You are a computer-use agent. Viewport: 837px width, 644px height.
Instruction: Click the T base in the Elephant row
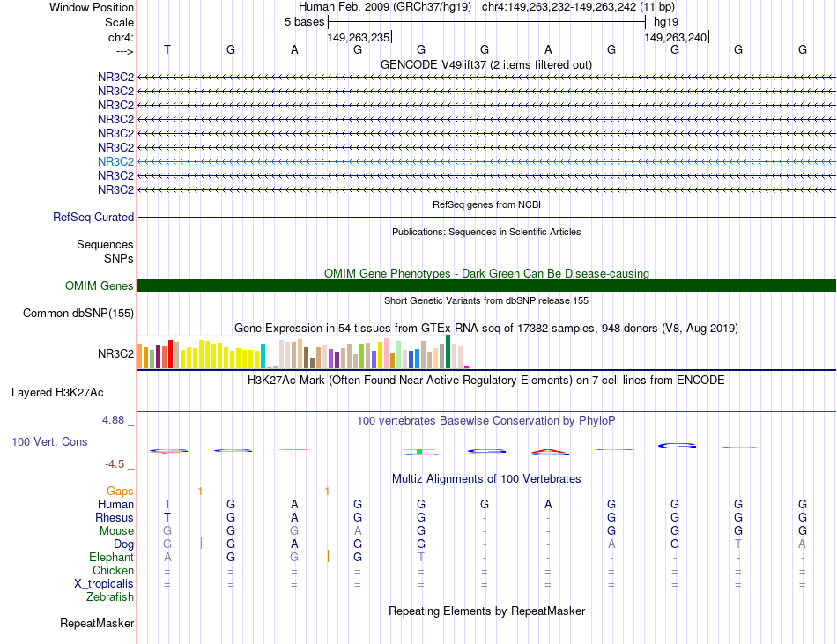pos(421,557)
